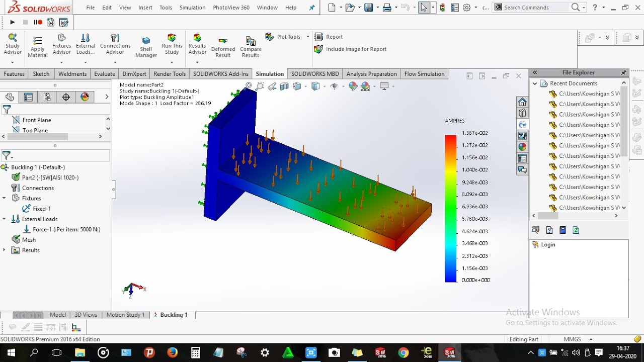
Task: Click Zoom to Area magnifier
Action: pyautogui.click(x=260, y=86)
